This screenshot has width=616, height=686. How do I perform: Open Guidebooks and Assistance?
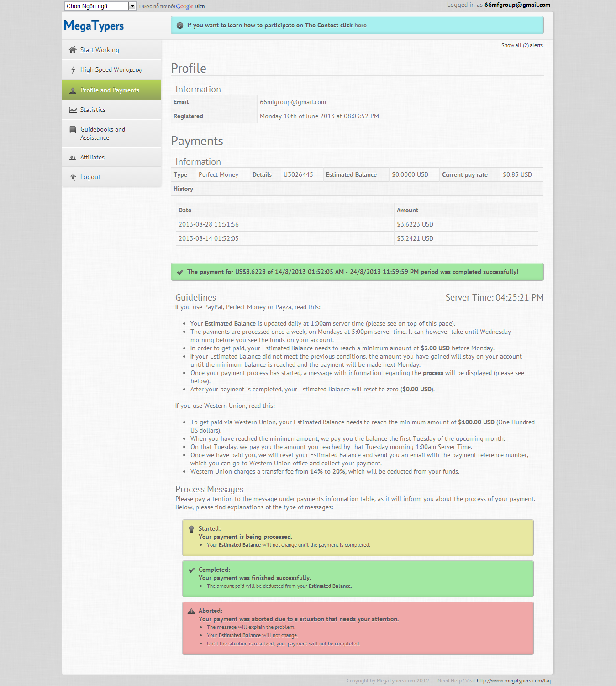click(x=111, y=133)
